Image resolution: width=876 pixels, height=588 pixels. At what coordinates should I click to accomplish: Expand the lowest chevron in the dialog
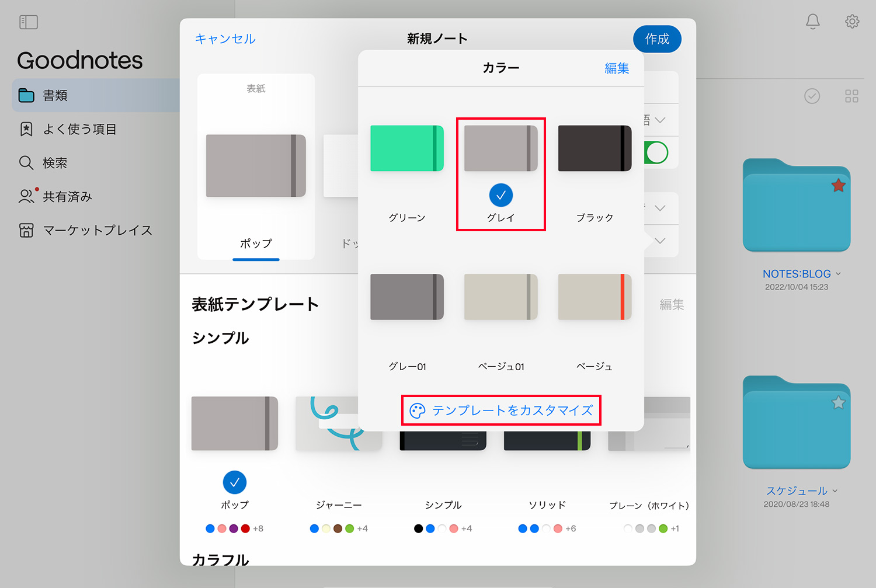(660, 241)
